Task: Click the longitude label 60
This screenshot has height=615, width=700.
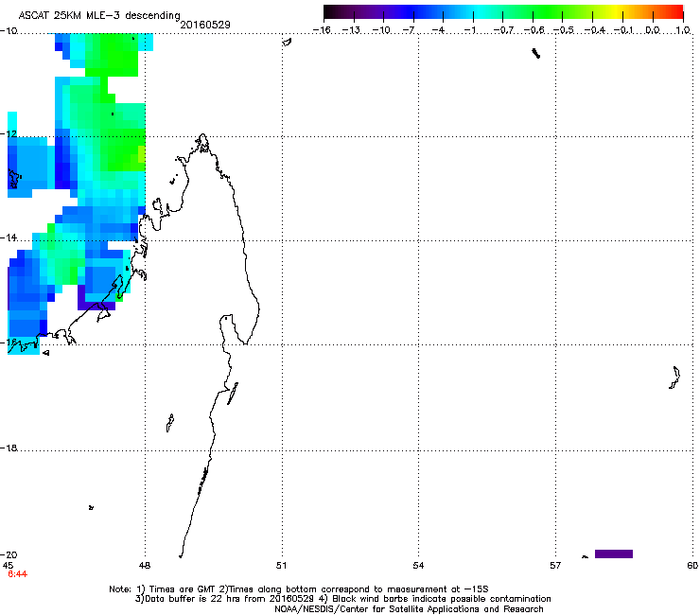Action: (692, 566)
